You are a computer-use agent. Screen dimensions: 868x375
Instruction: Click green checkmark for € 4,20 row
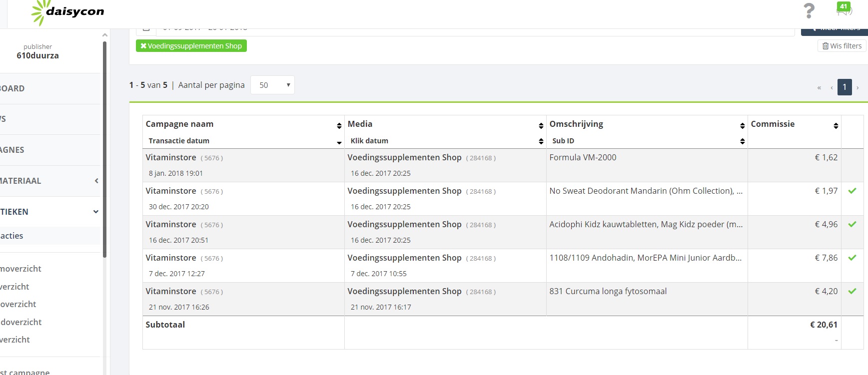tap(853, 291)
